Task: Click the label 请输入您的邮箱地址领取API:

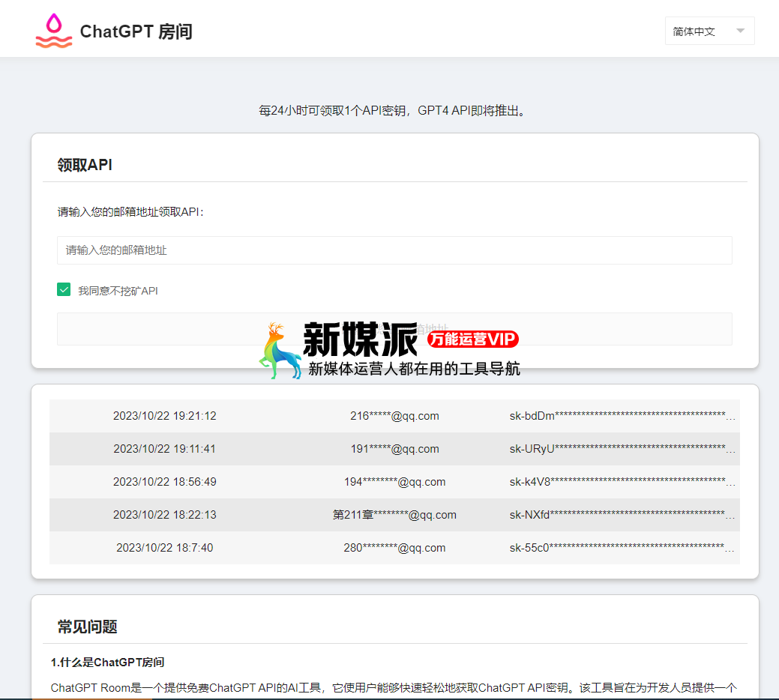Action: pos(130,212)
